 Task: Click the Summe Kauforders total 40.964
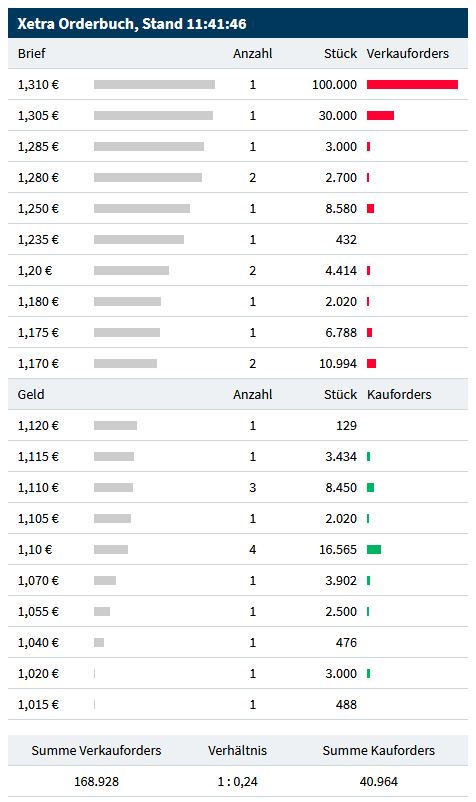(378, 782)
